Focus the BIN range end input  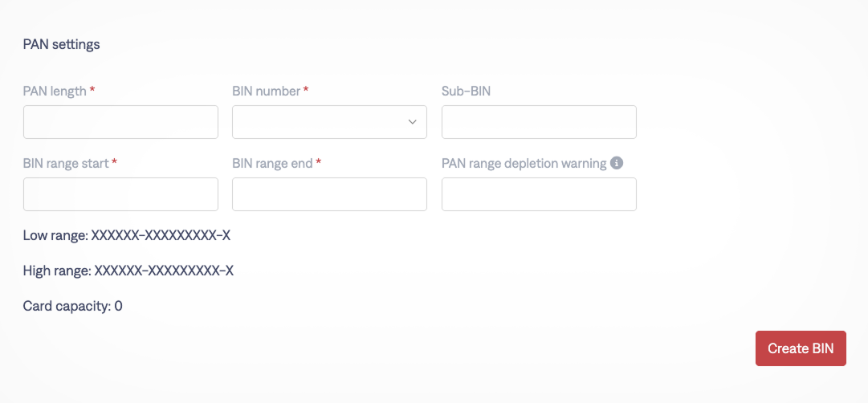pyautogui.click(x=329, y=194)
